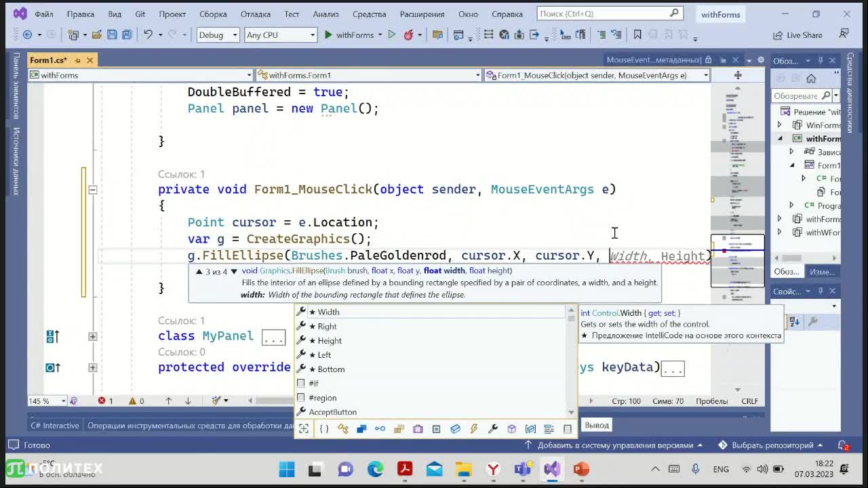Open Visual Studio from the taskbar
This screenshot has width=868, height=488.
point(551,469)
